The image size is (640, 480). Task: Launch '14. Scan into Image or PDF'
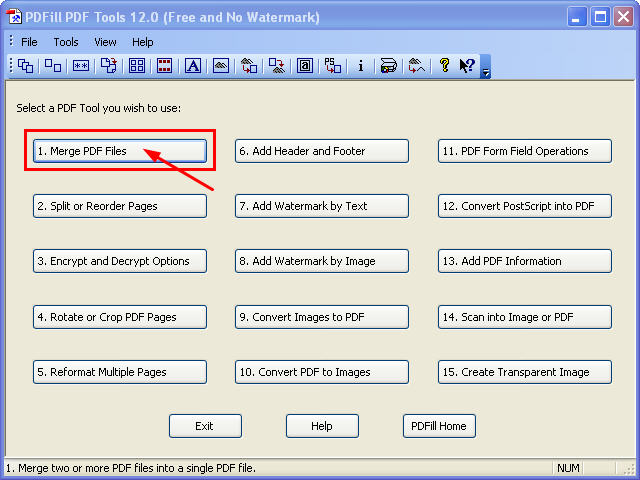(525, 317)
